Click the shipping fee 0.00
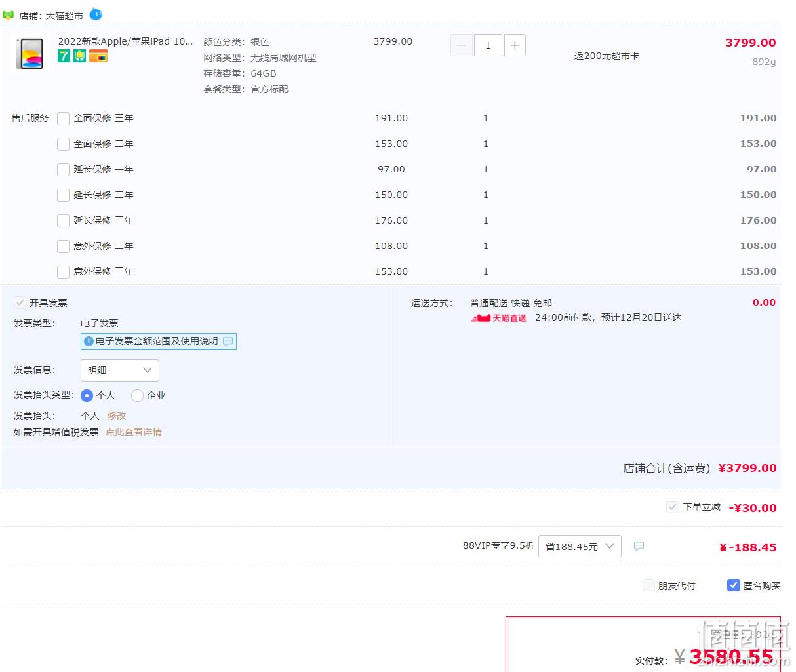The height and width of the screenshot is (672, 796). tap(764, 302)
